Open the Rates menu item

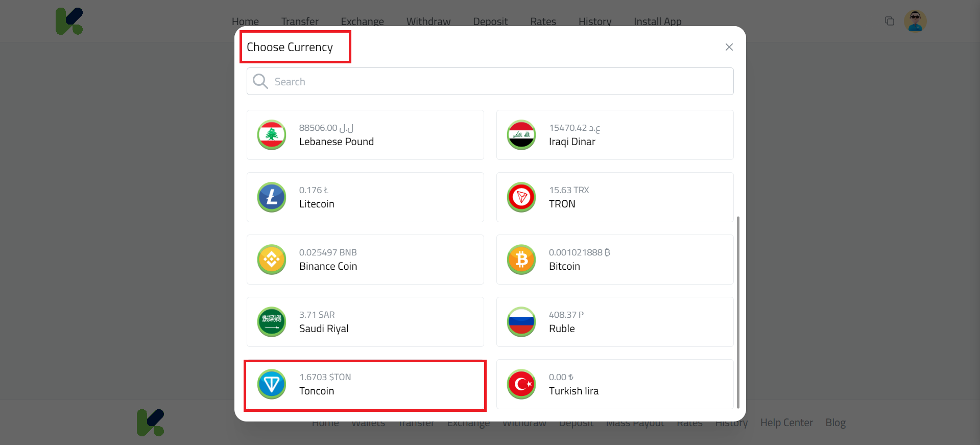(543, 21)
